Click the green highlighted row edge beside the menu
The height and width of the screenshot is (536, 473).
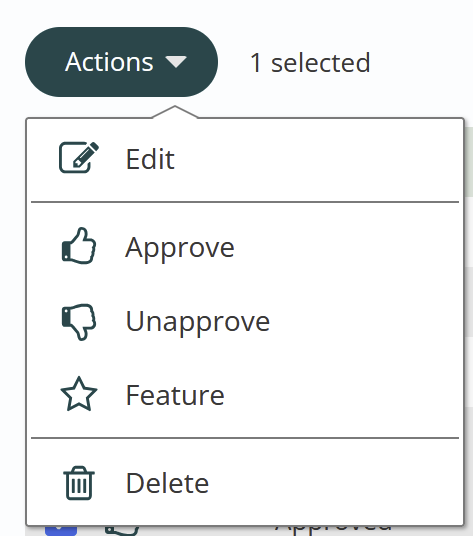click(469, 162)
